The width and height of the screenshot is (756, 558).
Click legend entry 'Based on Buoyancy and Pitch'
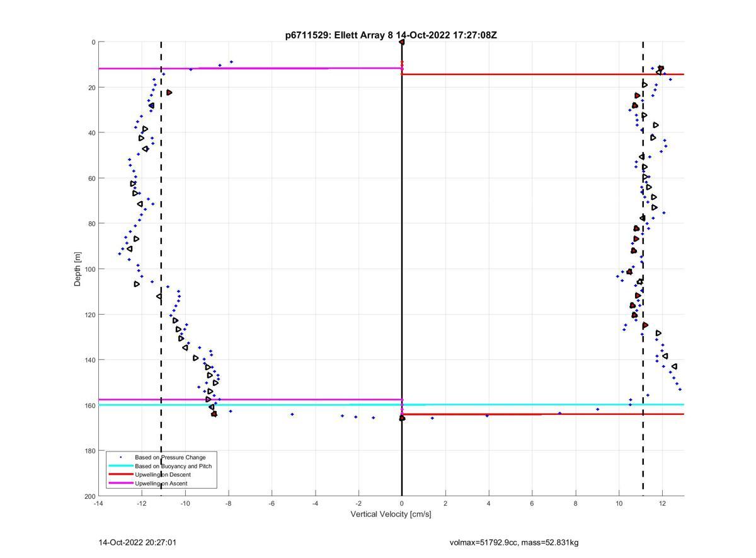[173, 466]
